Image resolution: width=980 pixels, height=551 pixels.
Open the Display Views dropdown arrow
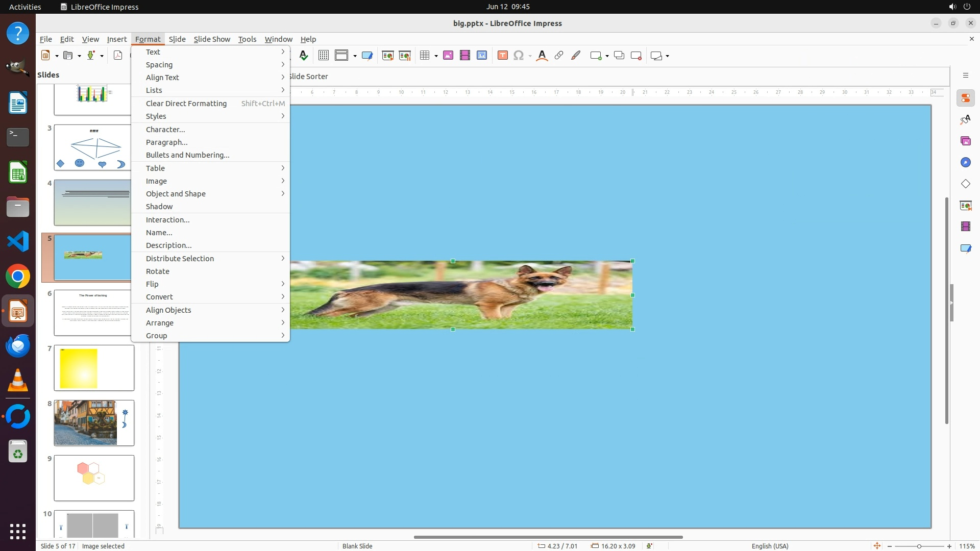click(x=355, y=56)
